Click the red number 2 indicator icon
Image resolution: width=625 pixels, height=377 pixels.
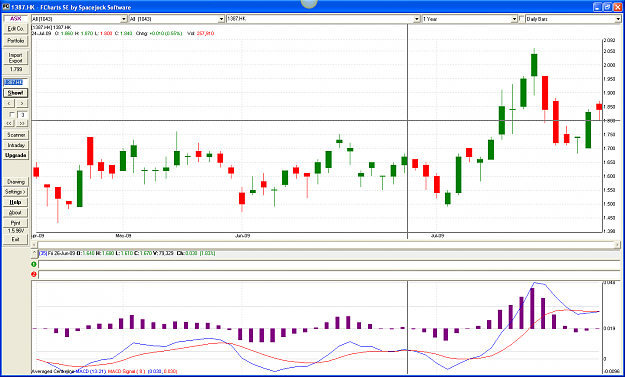pos(34,274)
